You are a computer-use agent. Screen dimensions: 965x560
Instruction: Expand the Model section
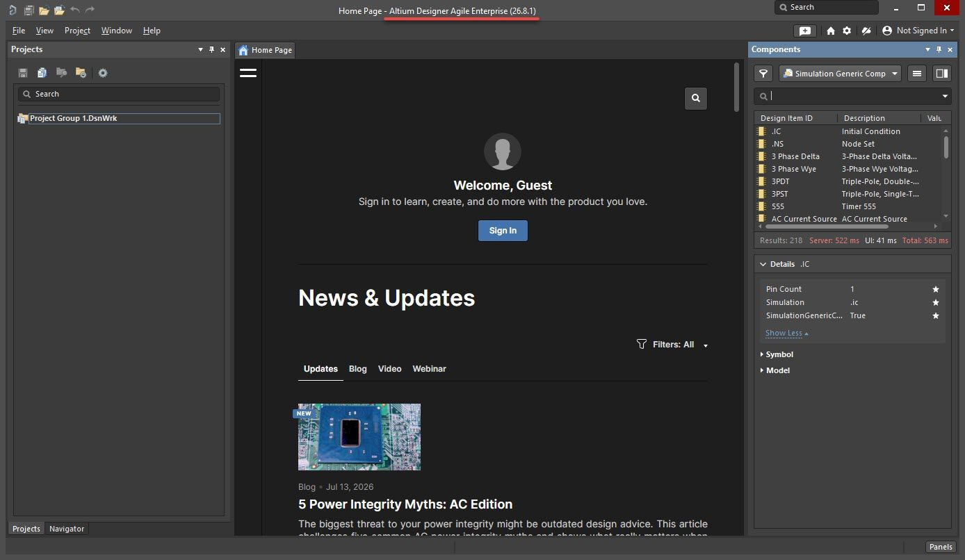(775, 370)
